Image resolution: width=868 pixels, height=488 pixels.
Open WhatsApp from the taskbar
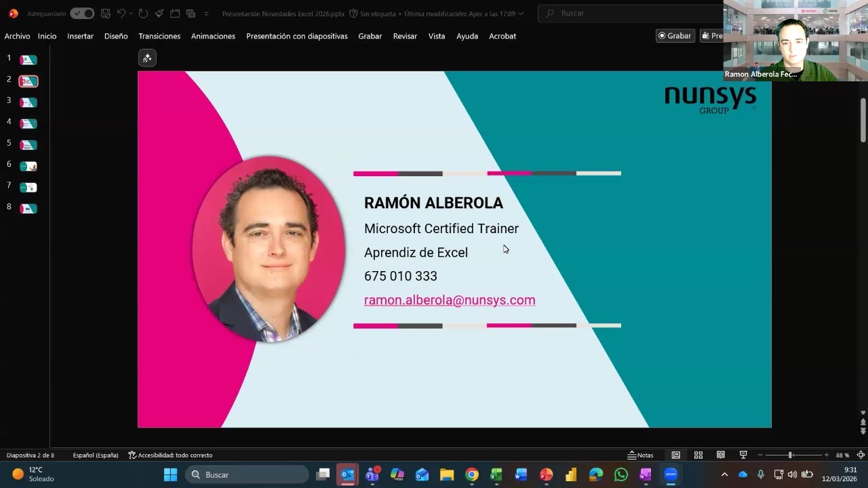[621, 474]
